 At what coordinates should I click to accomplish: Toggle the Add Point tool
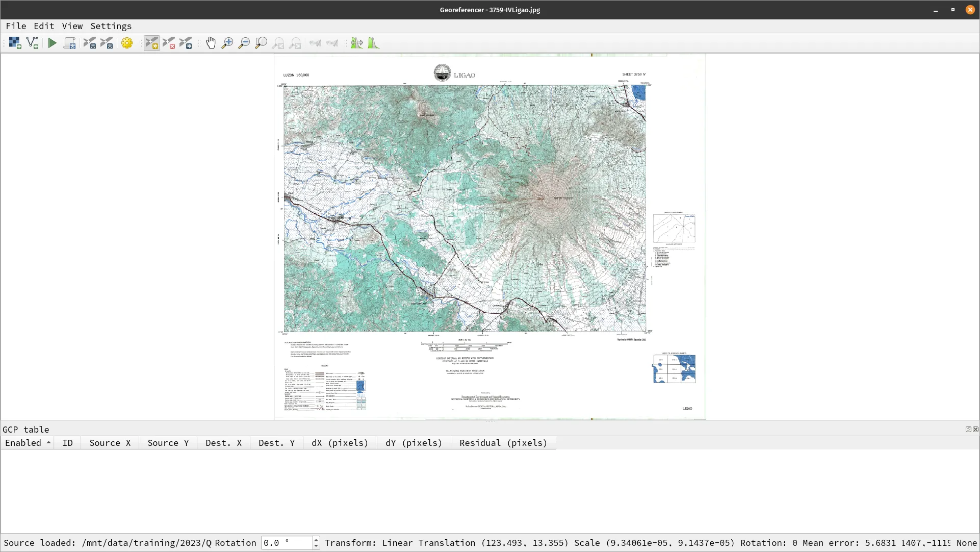(x=151, y=43)
